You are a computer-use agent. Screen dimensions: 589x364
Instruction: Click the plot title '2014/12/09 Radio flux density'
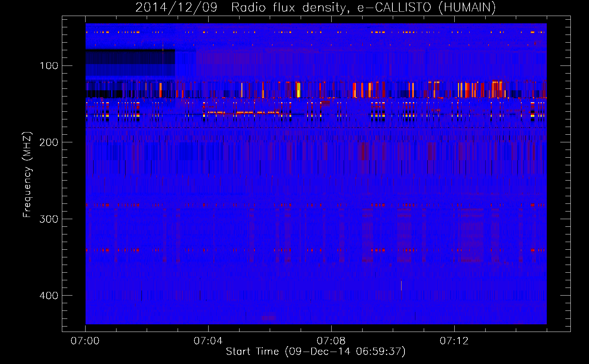tap(241, 7)
